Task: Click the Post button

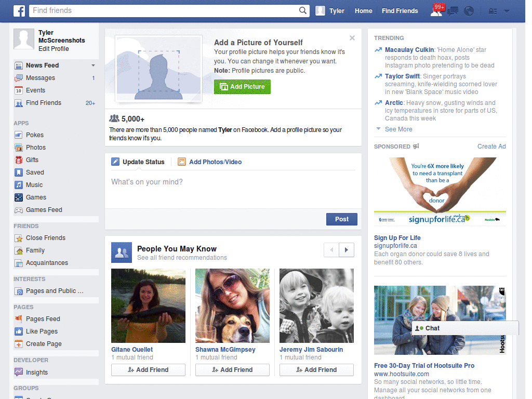Action: [342, 219]
